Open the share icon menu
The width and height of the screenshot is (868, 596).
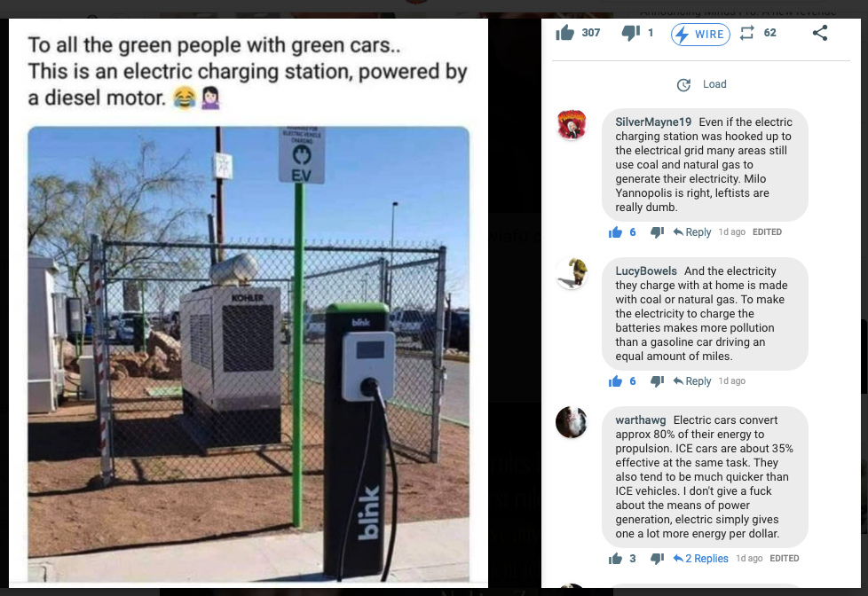(820, 33)
